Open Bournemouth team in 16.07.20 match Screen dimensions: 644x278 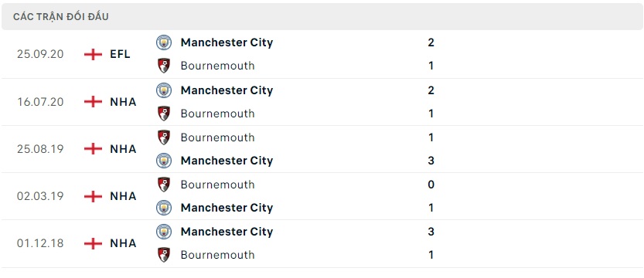218,114
